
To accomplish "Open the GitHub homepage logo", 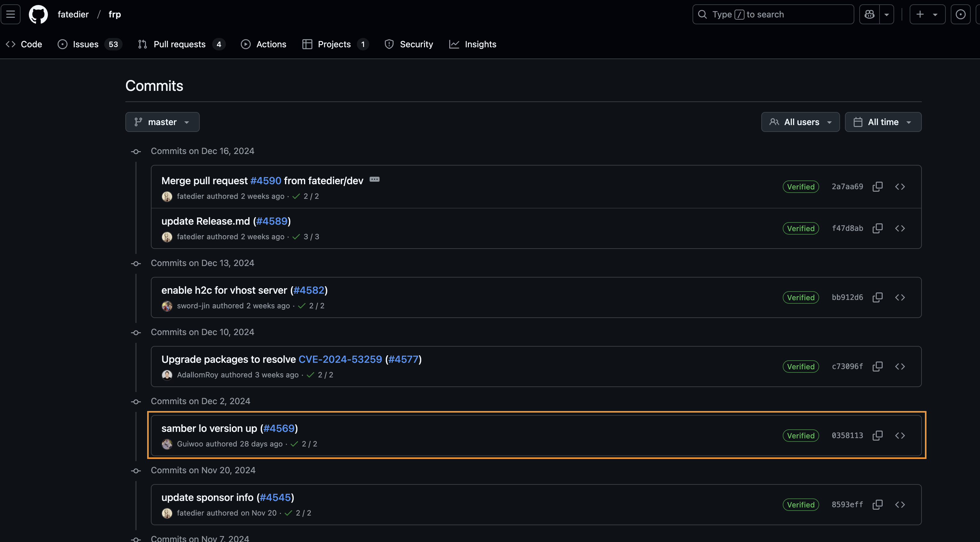I will coord(39,14).
